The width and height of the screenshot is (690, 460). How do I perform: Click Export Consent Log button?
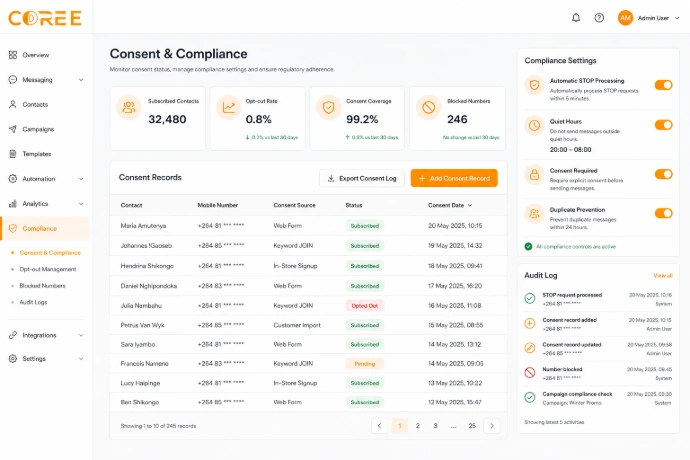pyautogui.click(x=362, y=178)
